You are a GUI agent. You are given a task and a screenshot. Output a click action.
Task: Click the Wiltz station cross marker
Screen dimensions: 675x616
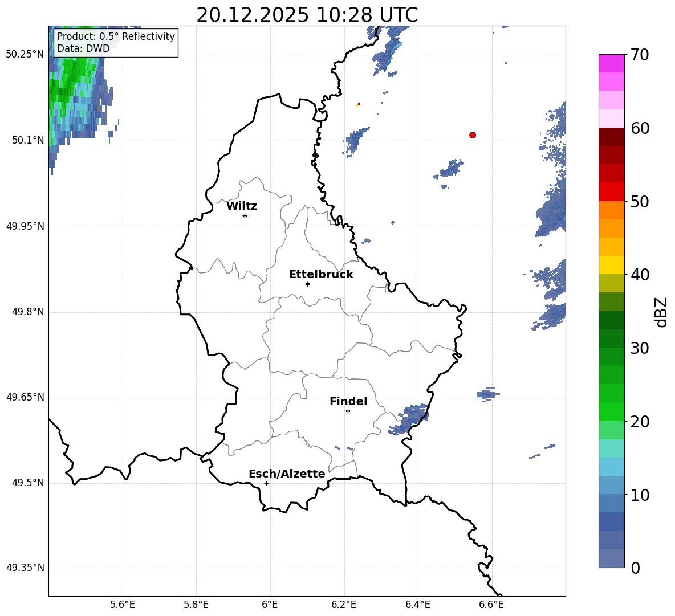coord(245,215)
